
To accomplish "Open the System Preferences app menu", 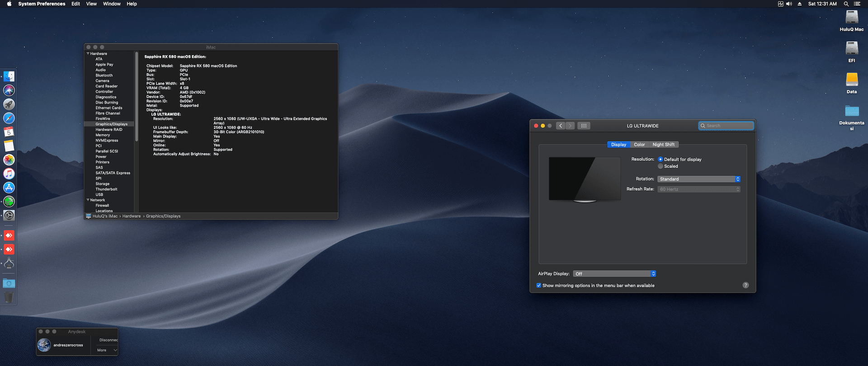I will click(x=42, y=4).
